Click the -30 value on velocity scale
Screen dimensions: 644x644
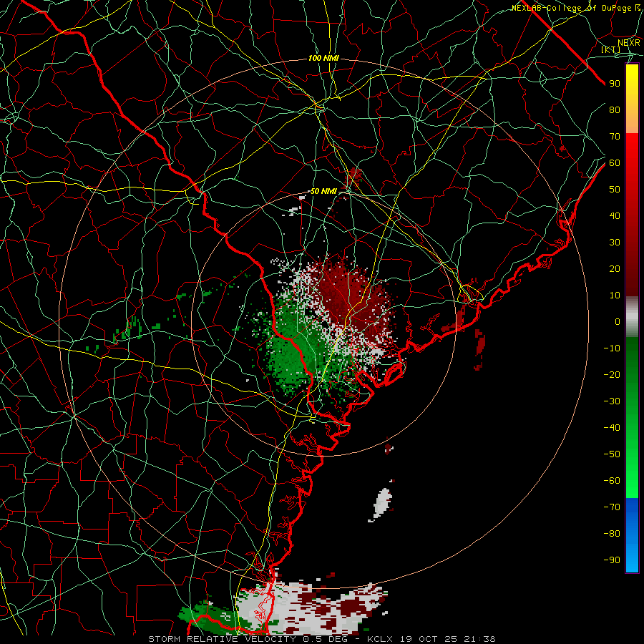[x=612, y=401]
